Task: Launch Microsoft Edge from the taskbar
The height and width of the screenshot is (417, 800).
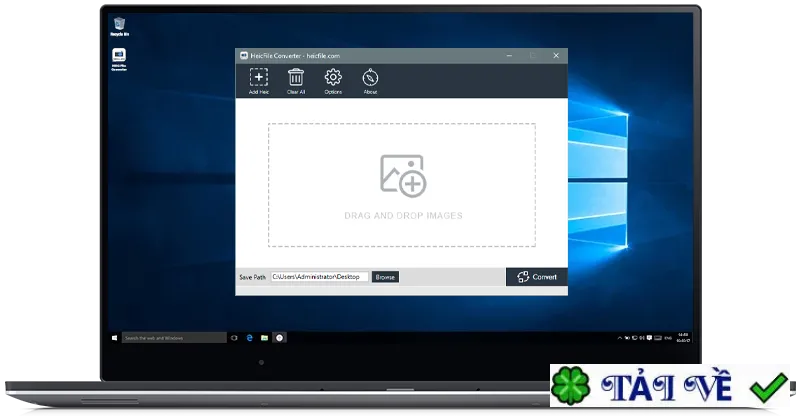Action: tap(249, 338)
